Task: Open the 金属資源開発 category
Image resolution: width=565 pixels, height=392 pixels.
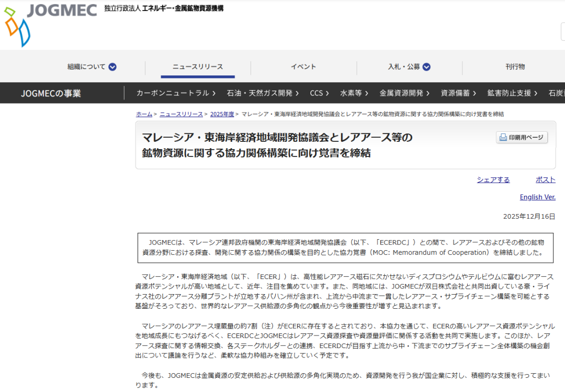Action: click(x=404, y=93)
